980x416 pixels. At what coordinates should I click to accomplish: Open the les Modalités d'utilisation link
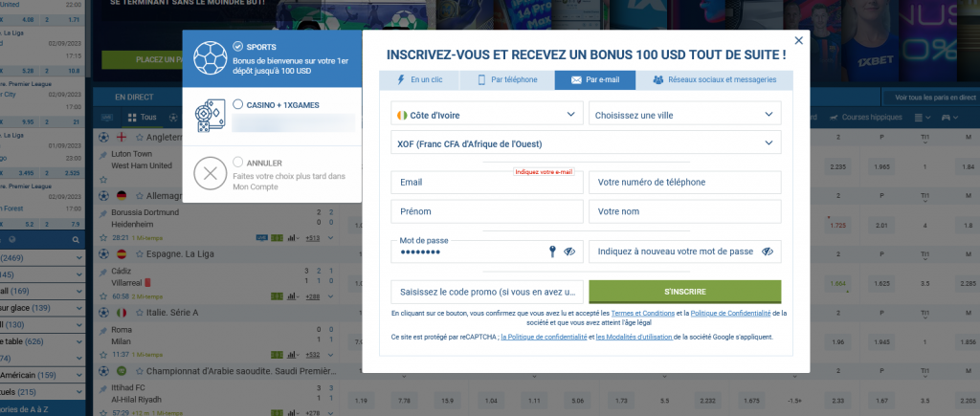click(634, 337)
